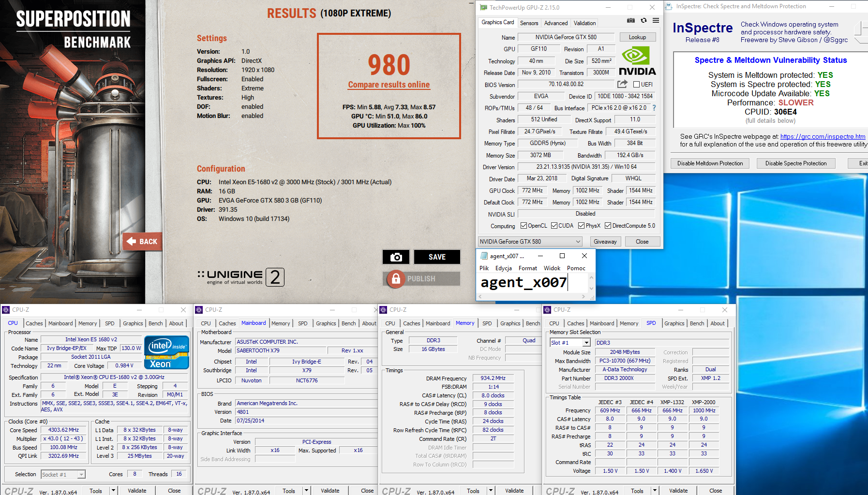Click the BACK button in Superposition
Screen dimensions: 868x495
pos(142,242)
